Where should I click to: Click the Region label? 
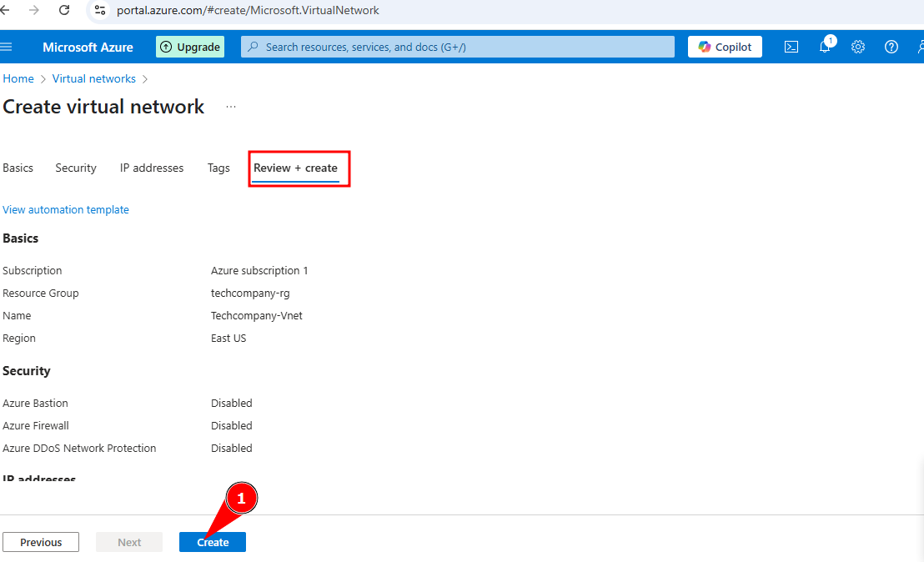(x=19, y=339)
